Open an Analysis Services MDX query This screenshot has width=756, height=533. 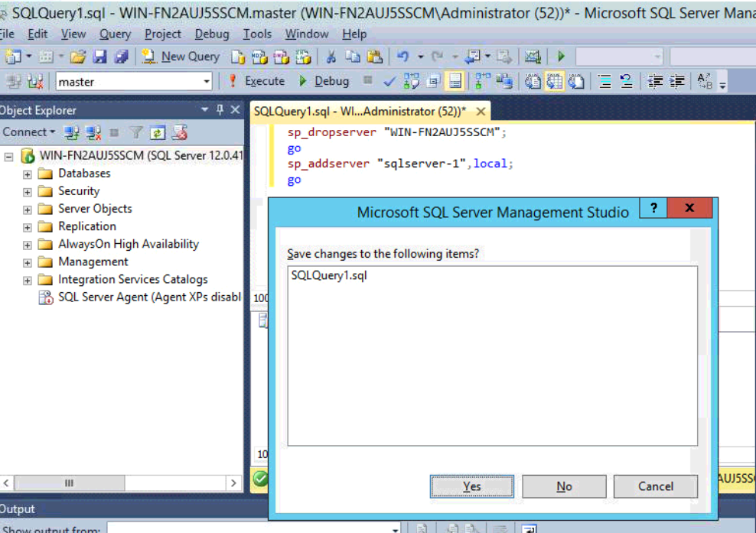259,57
